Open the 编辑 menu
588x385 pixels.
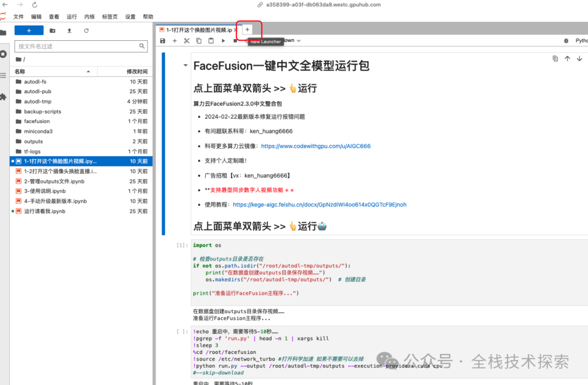pyautogui.click(x=36, y=16)
